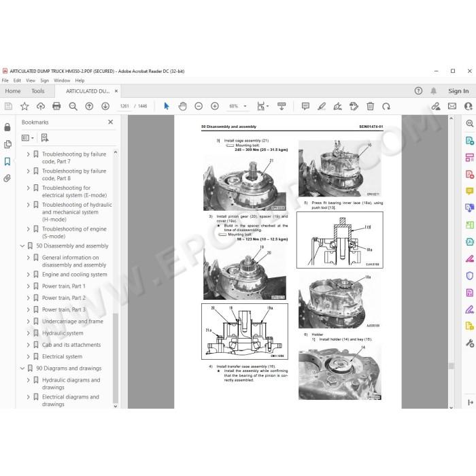Click the stamp tool icon

[x=354, y=106]
